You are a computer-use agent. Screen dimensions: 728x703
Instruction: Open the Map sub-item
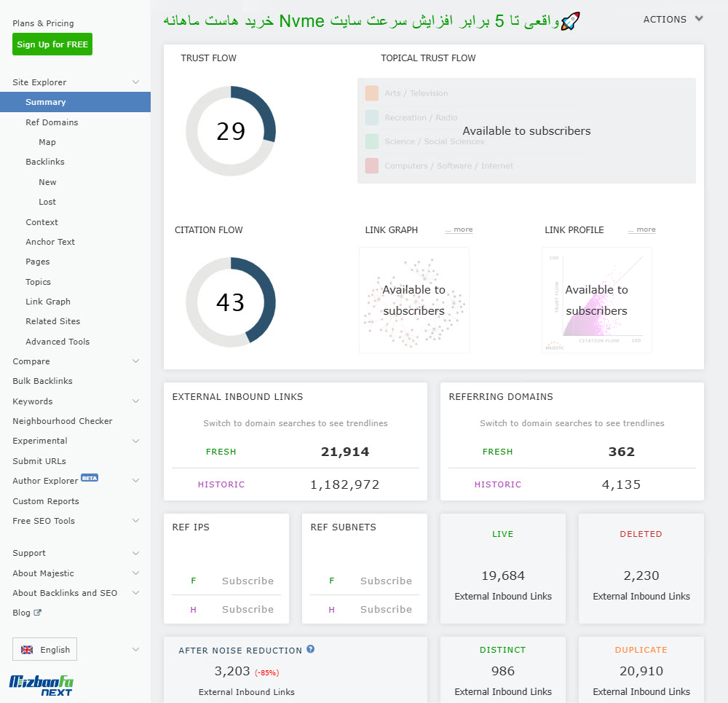(47, 142)
